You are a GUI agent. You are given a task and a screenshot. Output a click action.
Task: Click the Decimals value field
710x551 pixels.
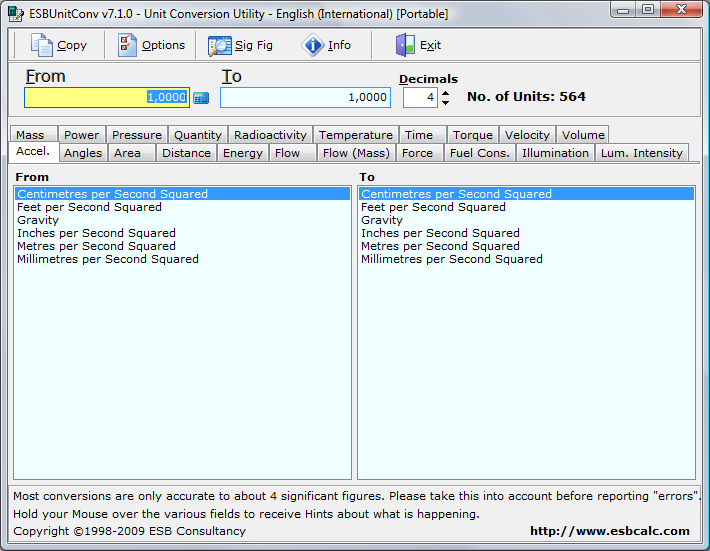[x=420, y=97]
